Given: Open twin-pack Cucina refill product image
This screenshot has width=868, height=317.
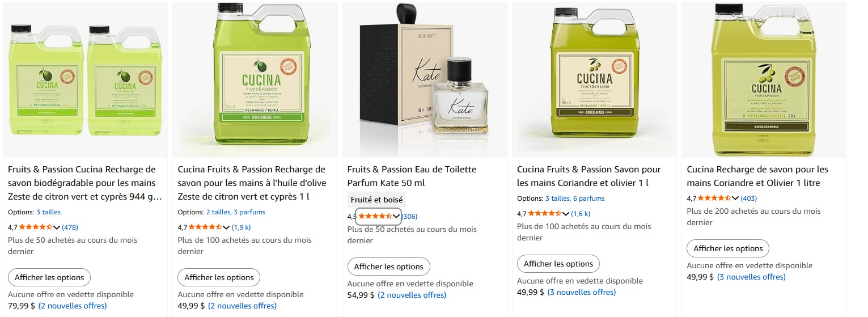Looking at the screenshot, I should pos(86,79).
